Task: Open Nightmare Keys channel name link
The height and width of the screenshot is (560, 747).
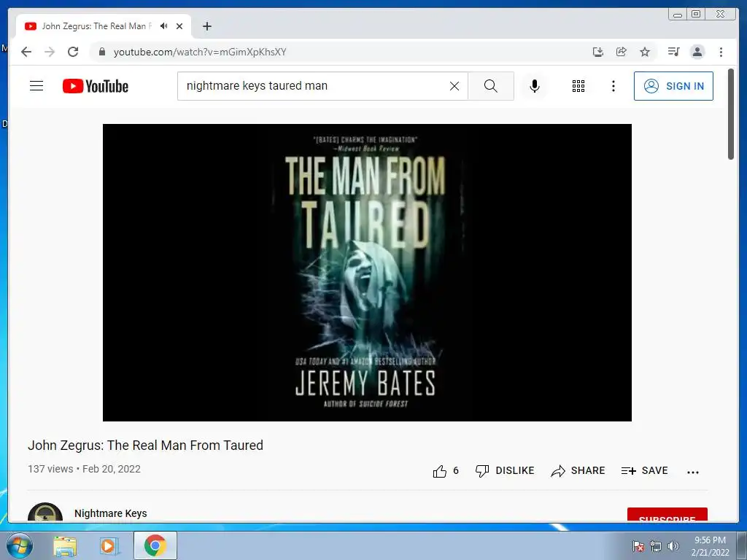Action: (x=111, y=513)
